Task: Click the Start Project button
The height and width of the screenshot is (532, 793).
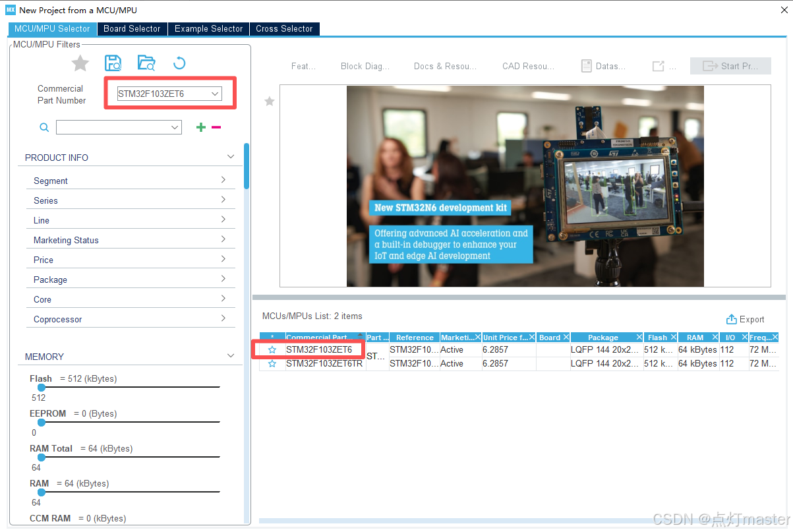Action: click(730, 66)
